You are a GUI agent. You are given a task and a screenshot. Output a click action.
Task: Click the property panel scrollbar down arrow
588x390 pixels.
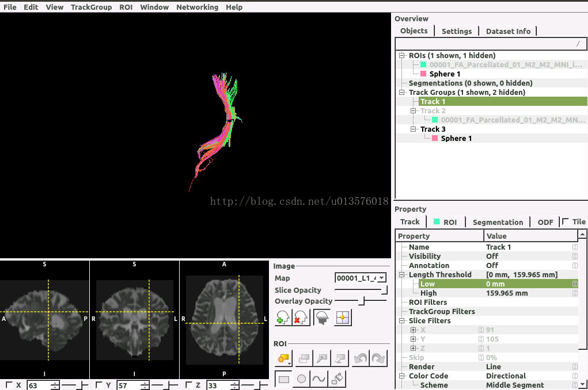582,384
